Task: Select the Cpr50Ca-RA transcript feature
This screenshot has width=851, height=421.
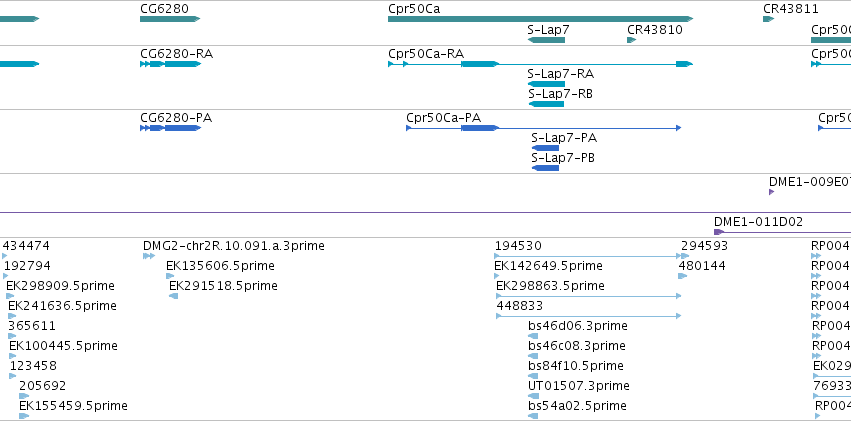Action: click(541, 64)
